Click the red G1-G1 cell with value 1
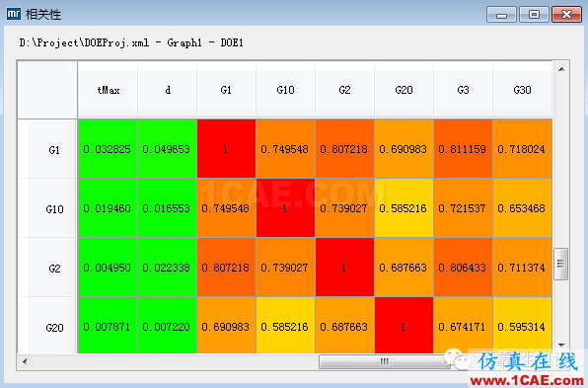This screenshot has height=388, width=588. pyautogui.click(x=226, y=149)
